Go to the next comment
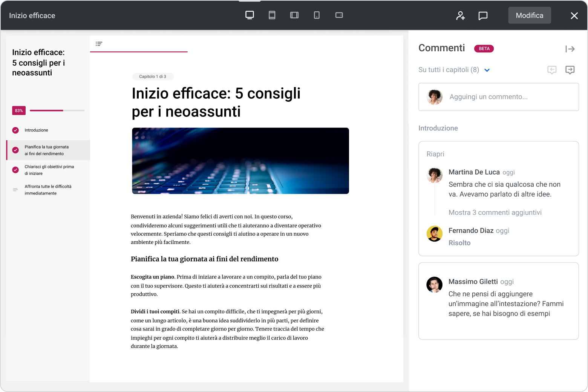The width and height of the screenshot is (588, 392). click(570, 70)
